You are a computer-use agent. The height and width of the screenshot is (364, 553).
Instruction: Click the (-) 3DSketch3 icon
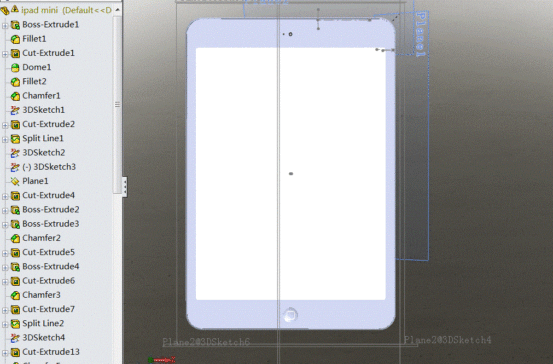[15, 167]
